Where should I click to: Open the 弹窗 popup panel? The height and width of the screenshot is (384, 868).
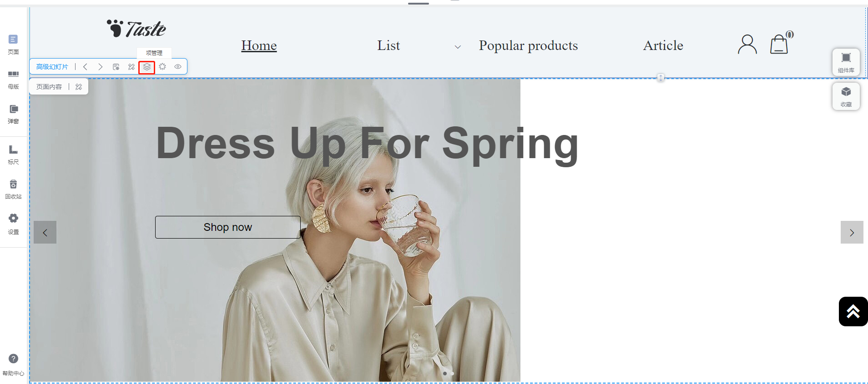[x=13, y=114]
